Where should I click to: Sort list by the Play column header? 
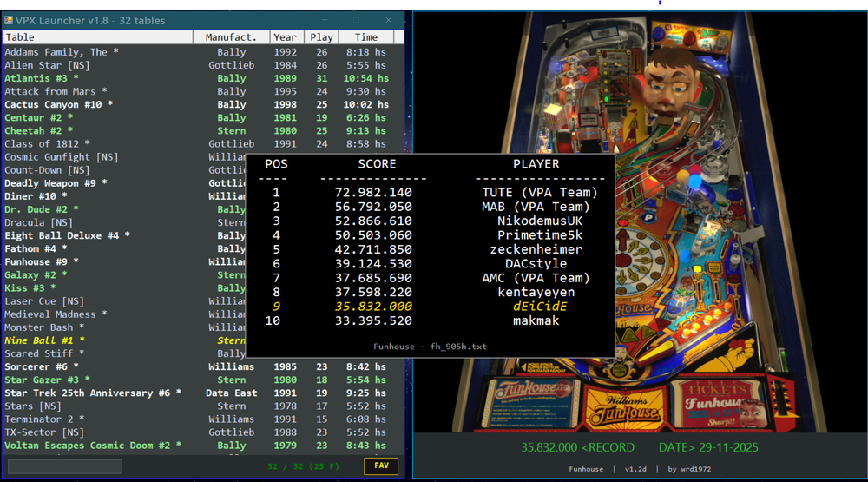[321, 37]
